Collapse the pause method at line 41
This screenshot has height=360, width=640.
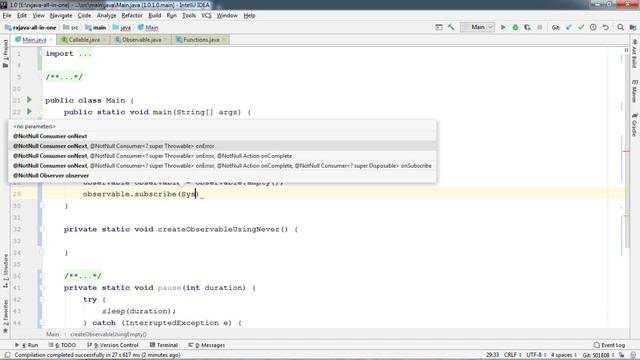(x=42, y=288)
